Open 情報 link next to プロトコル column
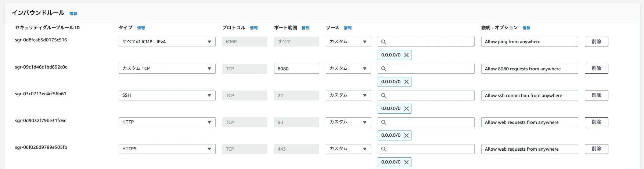Viewport: 644px width, 169px height. click(254, 28)
